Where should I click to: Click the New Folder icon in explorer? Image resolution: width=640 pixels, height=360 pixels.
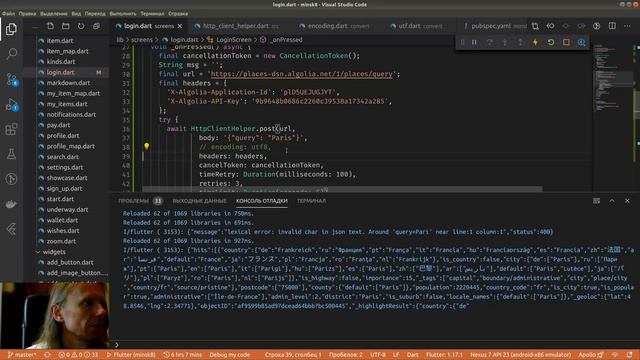[x=65, y=26]
